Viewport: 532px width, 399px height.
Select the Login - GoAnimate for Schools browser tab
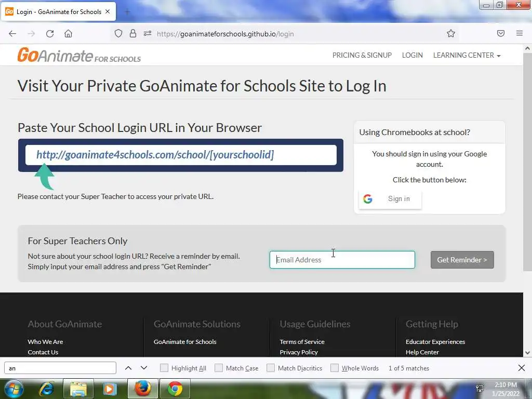58,11
